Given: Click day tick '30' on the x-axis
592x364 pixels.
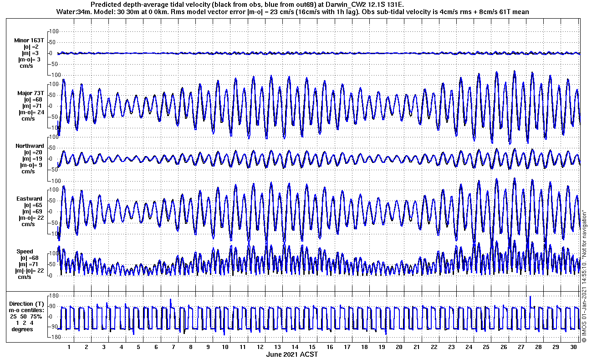Looking at the screenshot, I should [573, 347].
